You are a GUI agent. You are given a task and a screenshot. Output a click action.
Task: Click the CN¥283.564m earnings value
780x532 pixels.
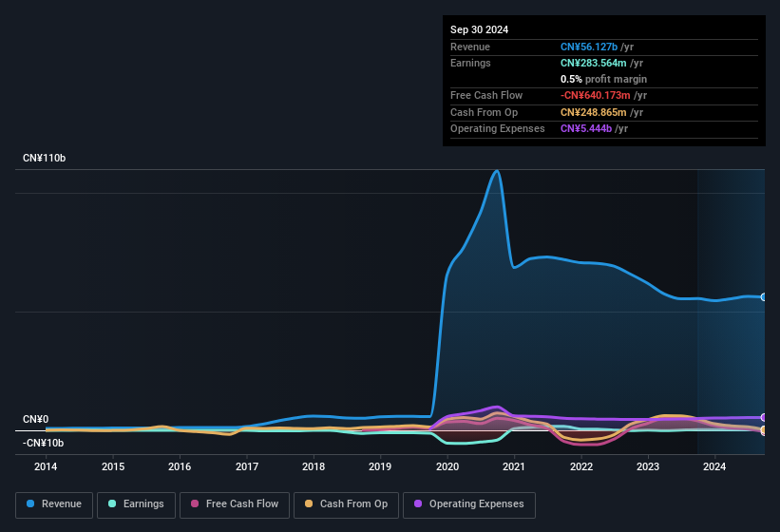[x=594, y=63]
